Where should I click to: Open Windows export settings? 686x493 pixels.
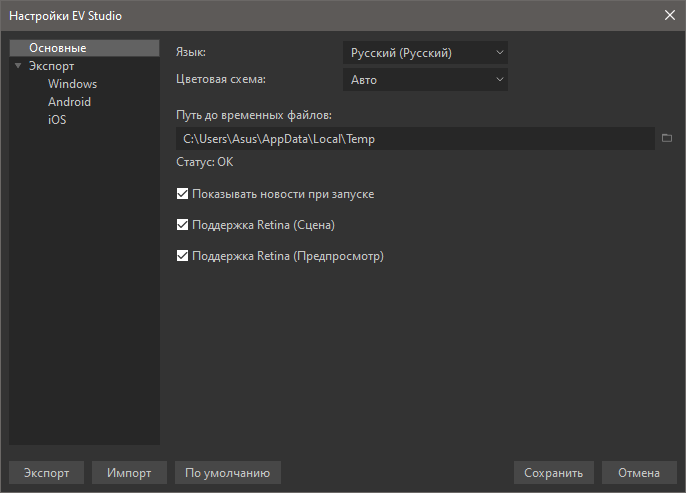point(72,84)
